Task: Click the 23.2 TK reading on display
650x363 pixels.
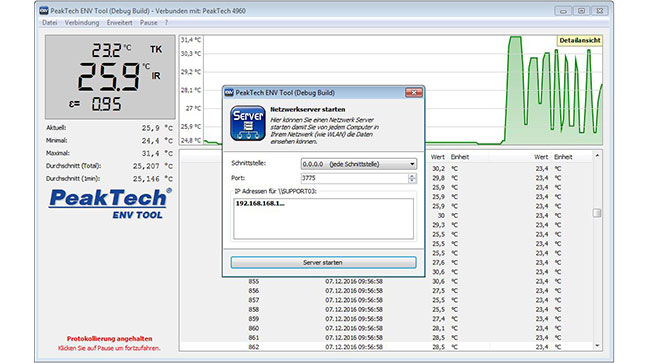Action: coord(106,51)
